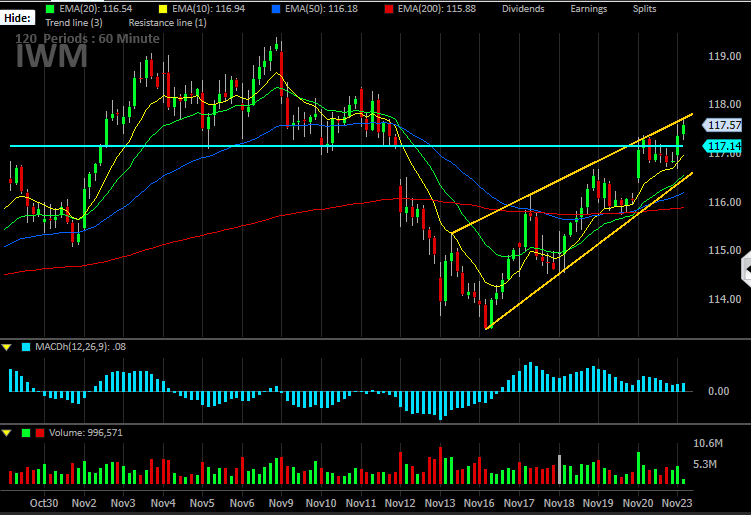751x515 pixels.
Task: Click the Nov20 date label
Action: (x=638, y=503)
